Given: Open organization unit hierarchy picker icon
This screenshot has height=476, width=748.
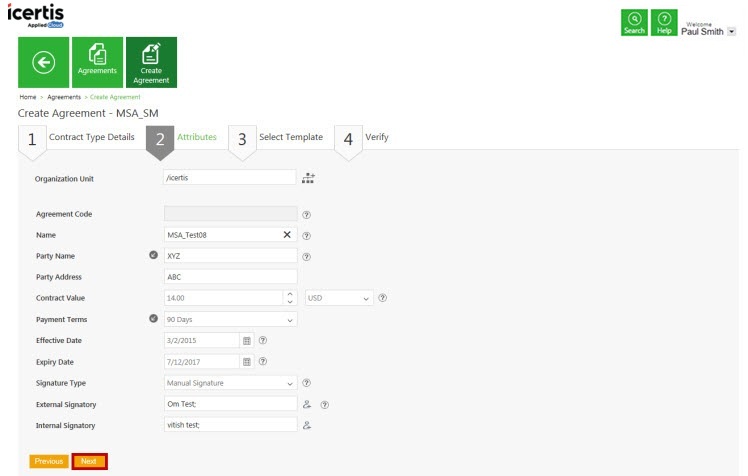Looking at the screenshot, I should 308,178.
